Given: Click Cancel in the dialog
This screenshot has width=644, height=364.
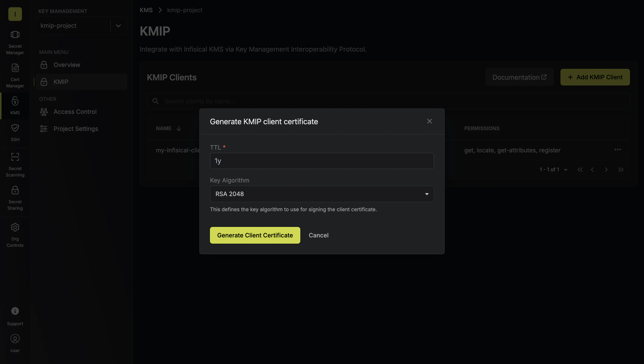Looking at the screenshot, I should (319, 235).
